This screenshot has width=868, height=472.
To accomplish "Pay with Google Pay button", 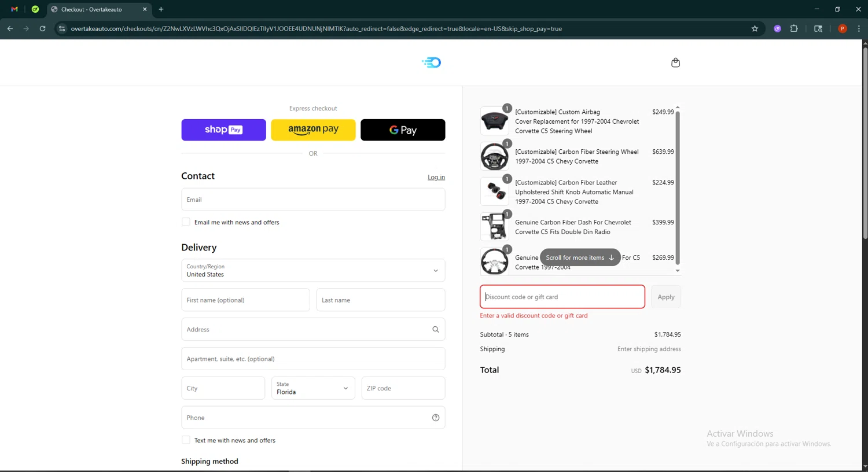I will point(403,130).
